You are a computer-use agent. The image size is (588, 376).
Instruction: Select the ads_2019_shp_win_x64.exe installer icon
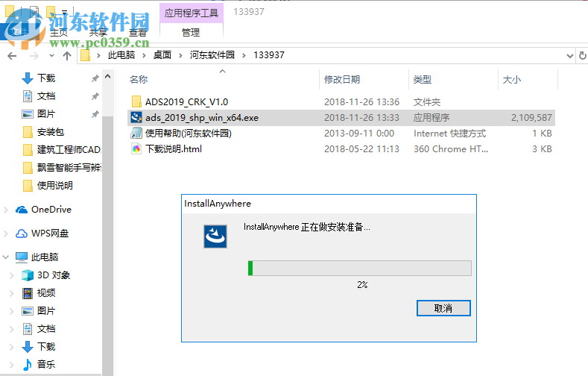136,117
